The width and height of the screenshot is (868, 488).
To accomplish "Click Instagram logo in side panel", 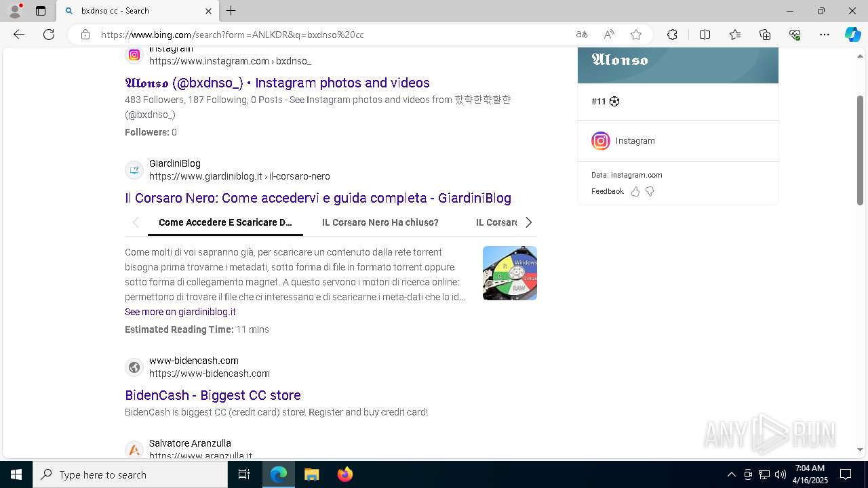I will point(601,141).
